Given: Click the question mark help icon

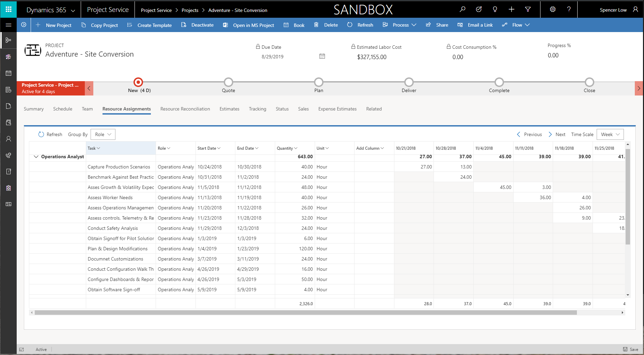Looking at the screenshot, I should (x=569, y=10).
